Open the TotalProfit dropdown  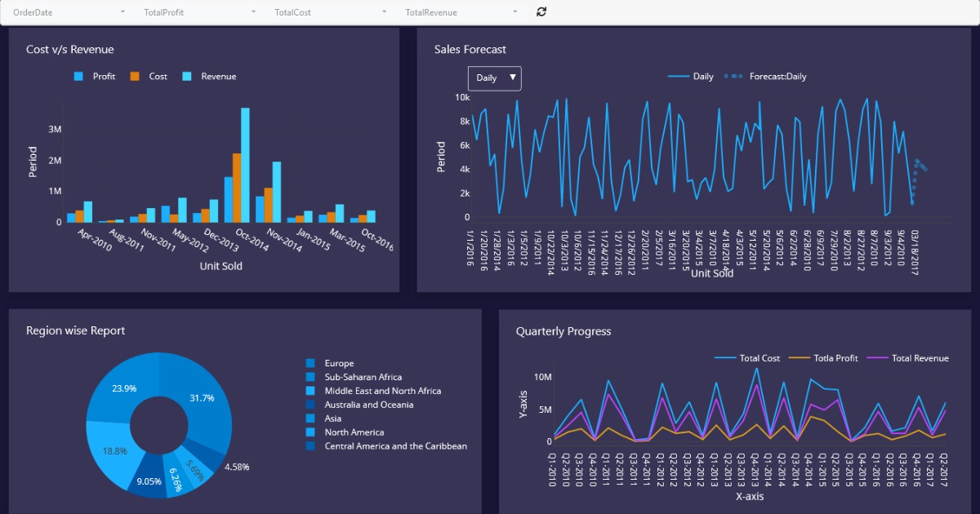[253, 12]
